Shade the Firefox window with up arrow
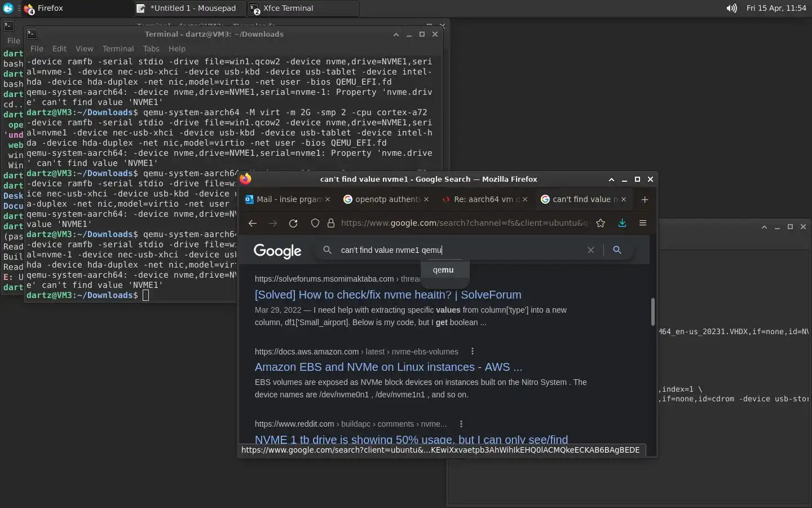Viewport: 812px width, 508px height. (x=611, y=179)
